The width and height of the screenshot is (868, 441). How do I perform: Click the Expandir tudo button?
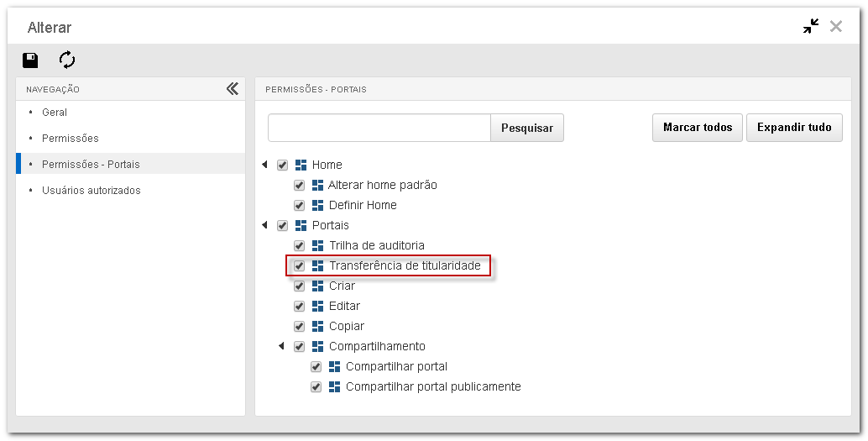pyautogui.click(x=794, y=128)
